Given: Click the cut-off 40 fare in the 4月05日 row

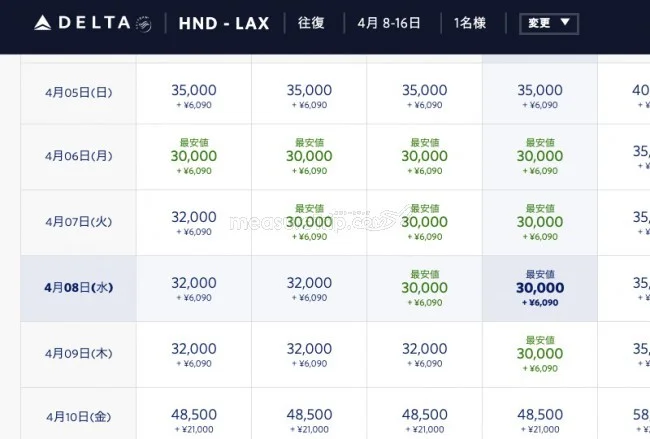Looking at the screenshot, I should (640, 92).
